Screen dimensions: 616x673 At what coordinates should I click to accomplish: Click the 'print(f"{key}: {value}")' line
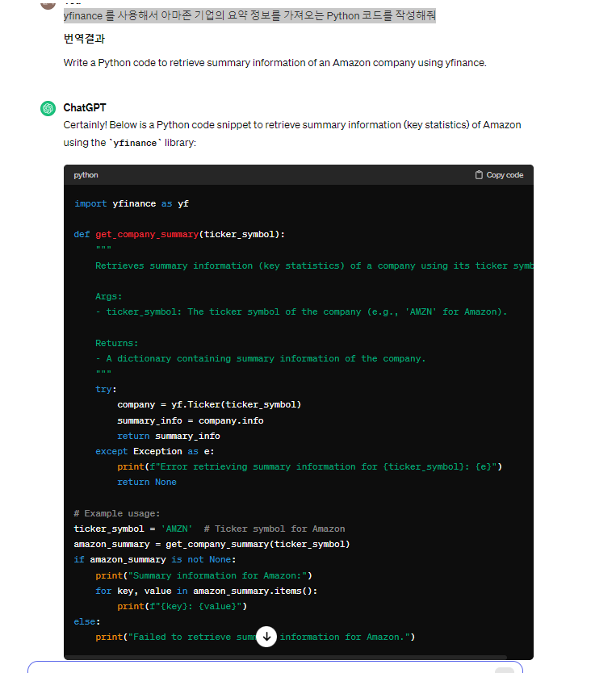pyautogui.click(x=182, y=607)
